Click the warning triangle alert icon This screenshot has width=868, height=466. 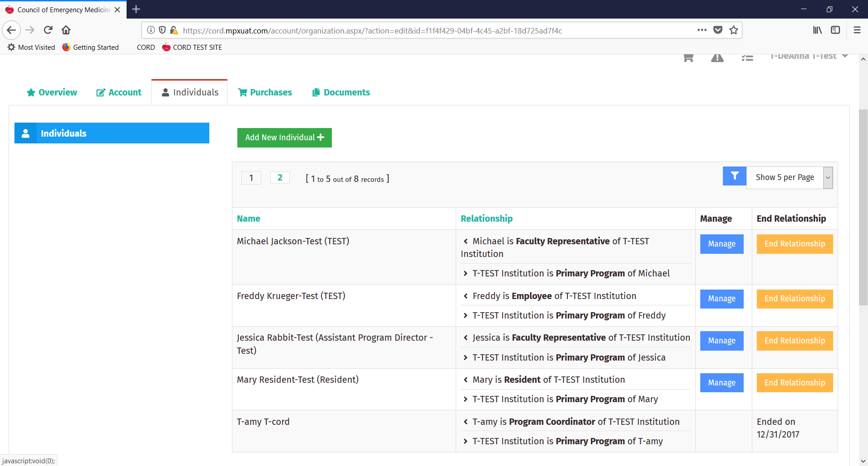point(717,58)
